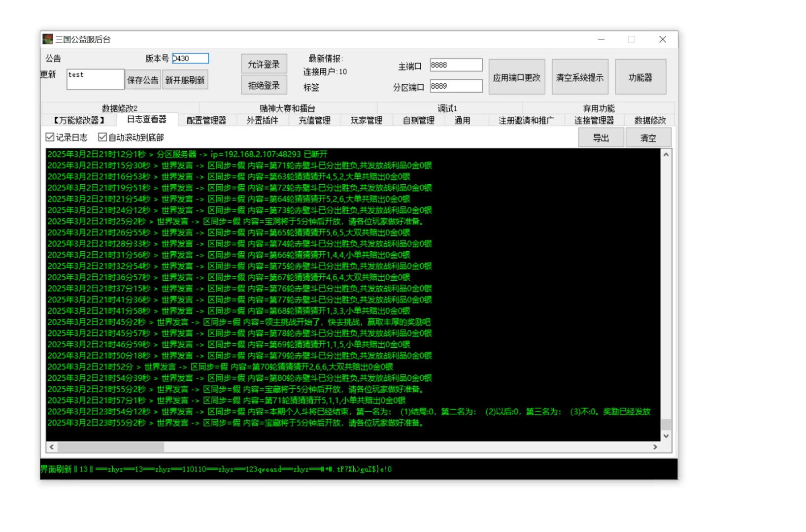Click the horizontal scrollbar thumb
Image resolution: width=806 pixels, height=532 pixels.
pos(111,447)
